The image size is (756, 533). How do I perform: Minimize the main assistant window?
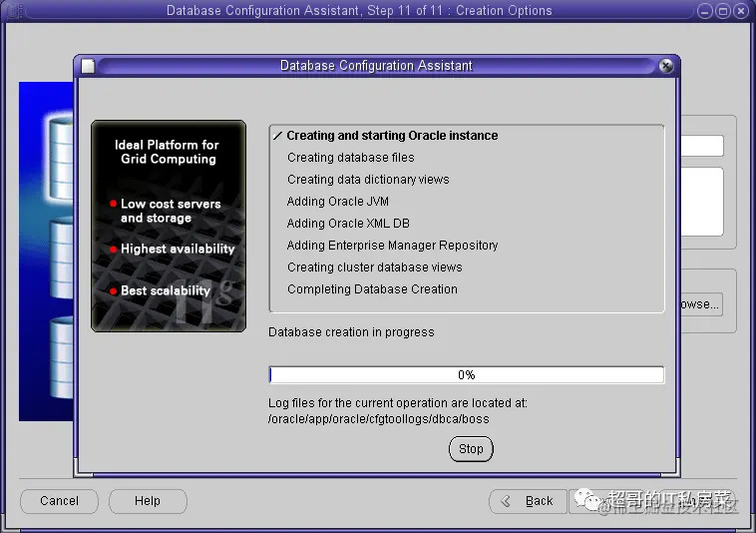(704, 11)
